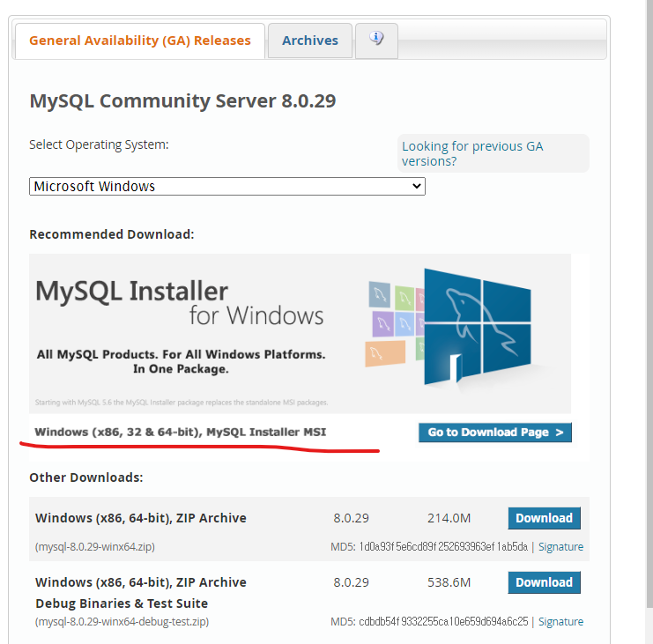The height and width of the screenshot is (644, 653).
Task: Download the 214.0M ZIP Archive
Action: (x=544, y=518)
